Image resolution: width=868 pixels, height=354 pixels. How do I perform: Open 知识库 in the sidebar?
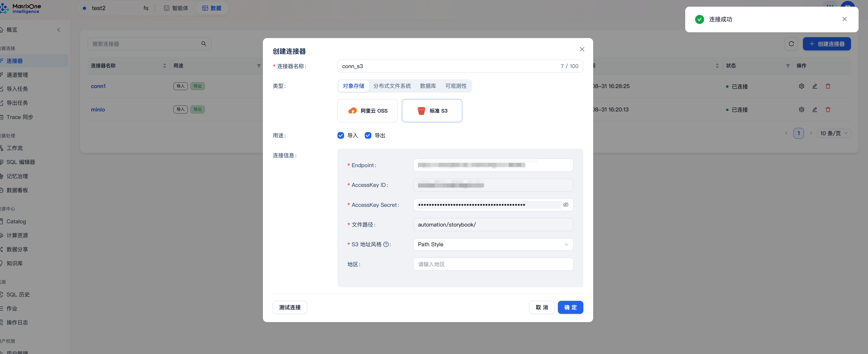click(x=14, y=263)
